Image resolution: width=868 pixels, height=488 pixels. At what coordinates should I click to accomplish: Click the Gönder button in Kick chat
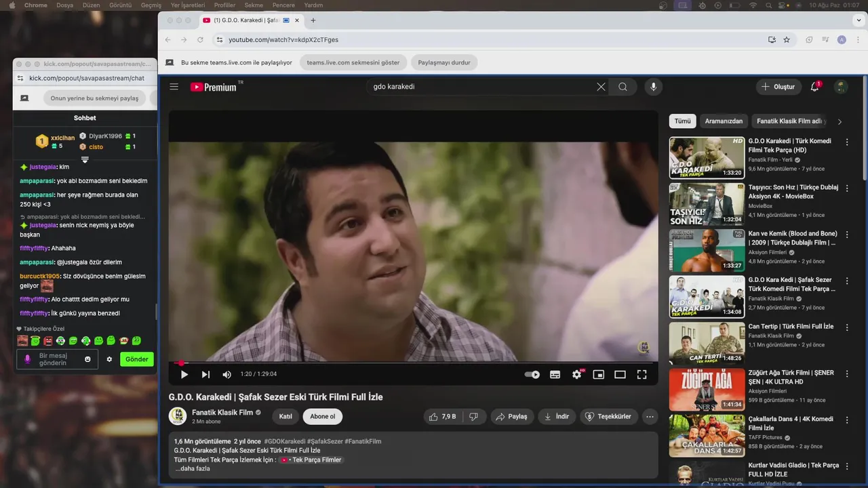(137, 359)
